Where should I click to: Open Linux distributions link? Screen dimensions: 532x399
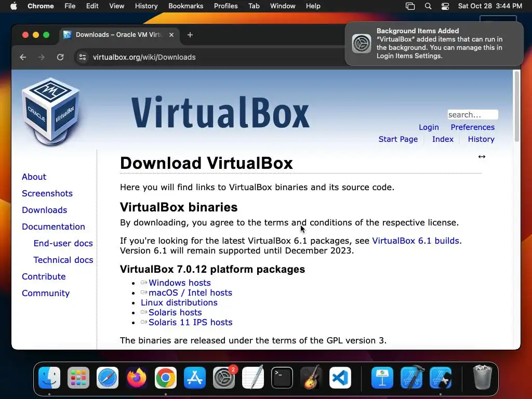coord(179,302)
